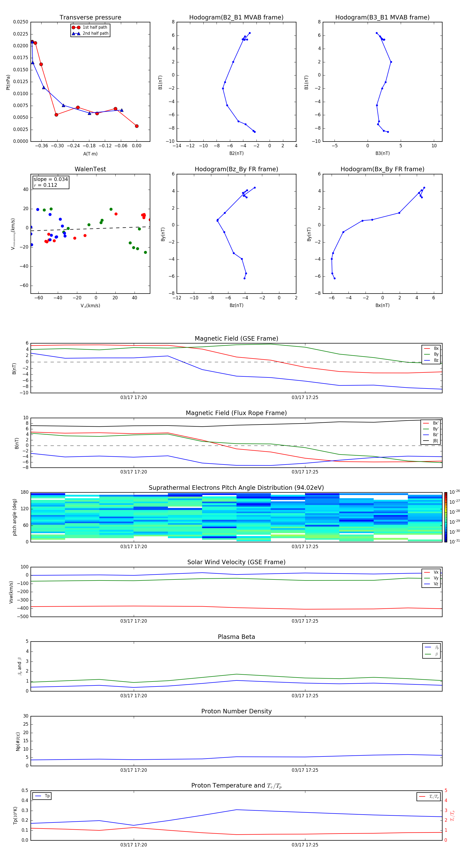Image resolution: width=473 pixels, height=868 pixels.
Task: Click the 'Pt(nPa)' y-axis label
Action: tap(8, 82)
